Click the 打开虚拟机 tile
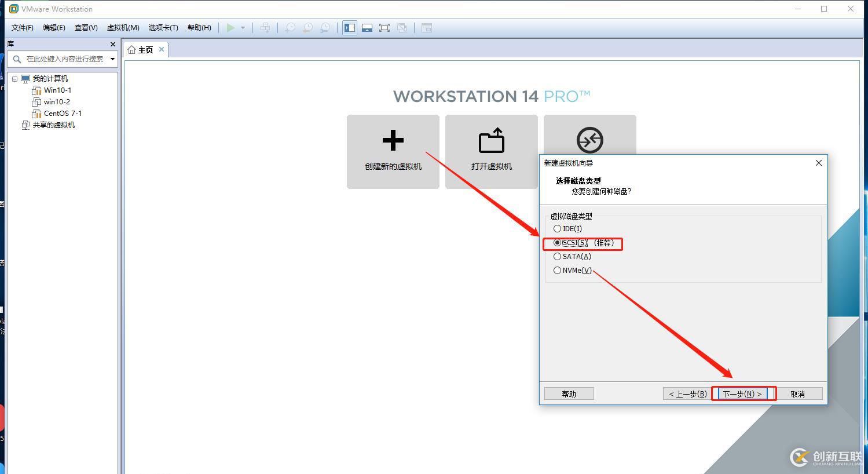This screenshot has width=868, height=474. [492, 152]
